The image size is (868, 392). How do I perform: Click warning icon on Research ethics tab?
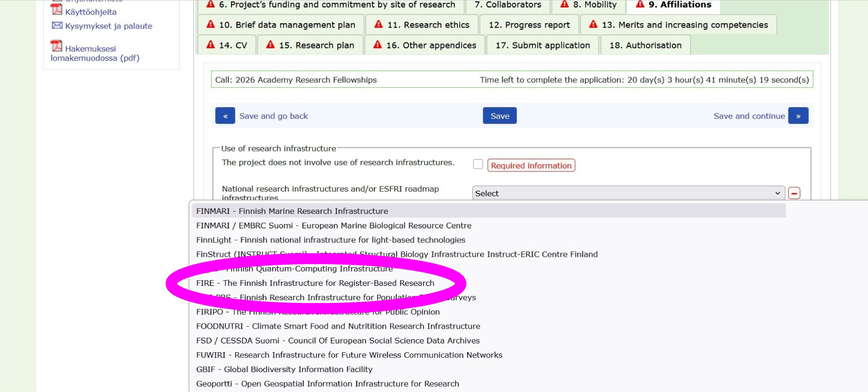pyautogui.click(x=378, y=24)
